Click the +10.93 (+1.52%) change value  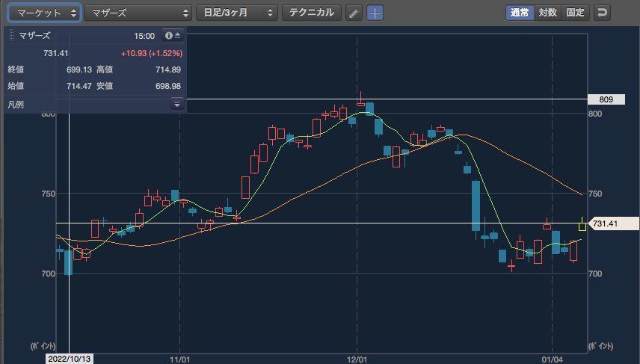pos(152,54)
